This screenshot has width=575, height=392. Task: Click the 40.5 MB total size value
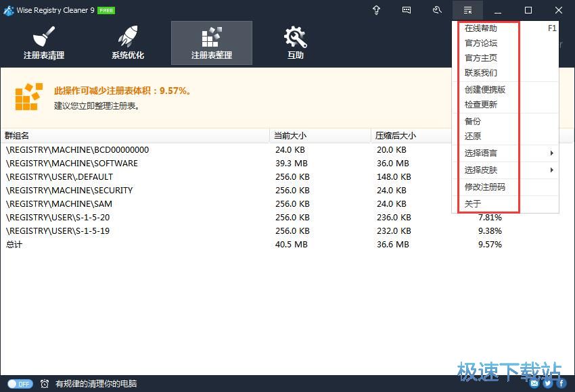(292, 245)
